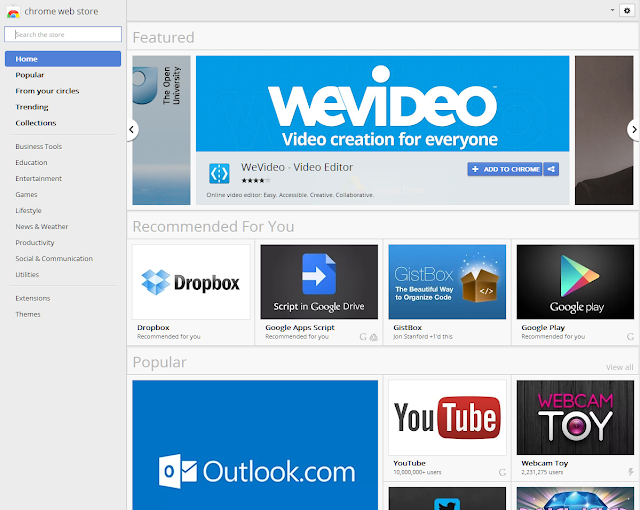This screenshot has width=640, height=510.
Task: Click the WeVideo app icon
Action: 219,173
